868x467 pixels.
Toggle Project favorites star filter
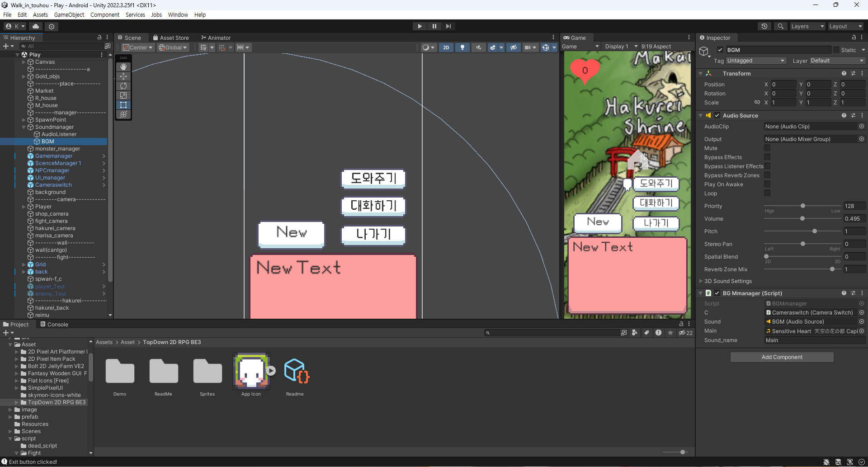670,333
